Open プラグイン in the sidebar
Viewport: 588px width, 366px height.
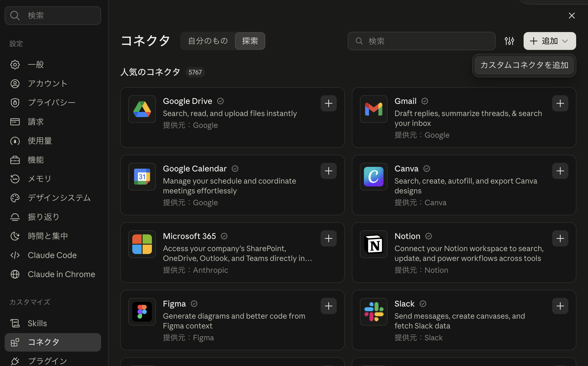(53, 361)
